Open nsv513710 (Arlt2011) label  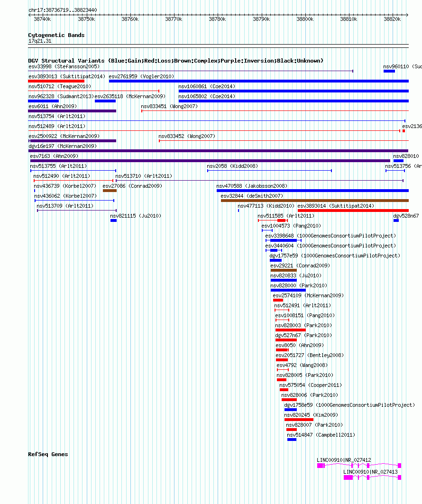(144, 176)
